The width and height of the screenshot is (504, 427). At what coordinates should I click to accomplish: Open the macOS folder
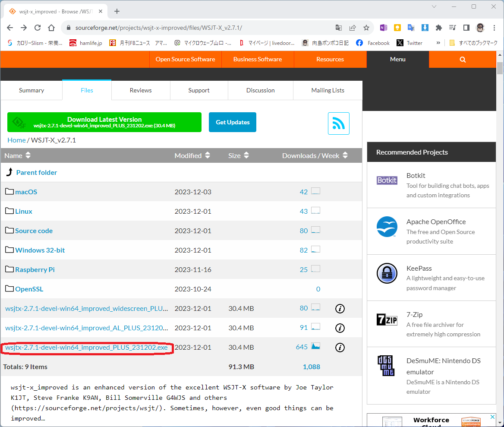[x=26, y=192]
